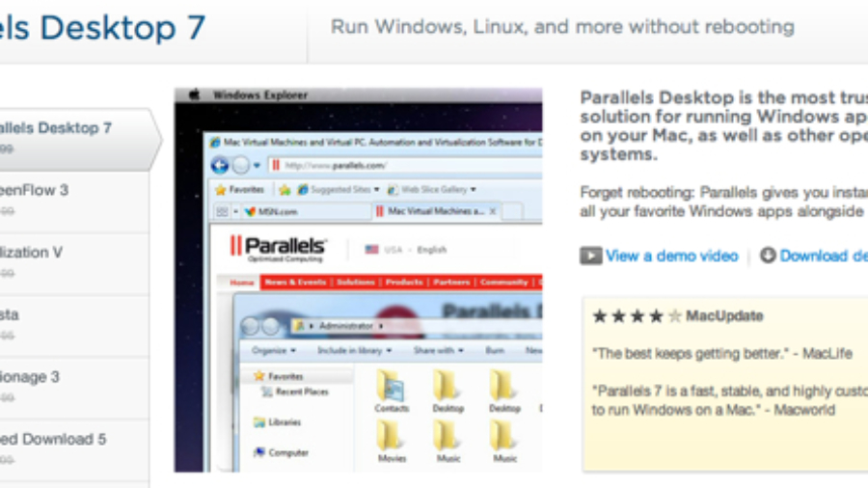Click the quote 'The best keeps getting better.'
Viewport: 868px width, 488px height.
click(691, 354)
